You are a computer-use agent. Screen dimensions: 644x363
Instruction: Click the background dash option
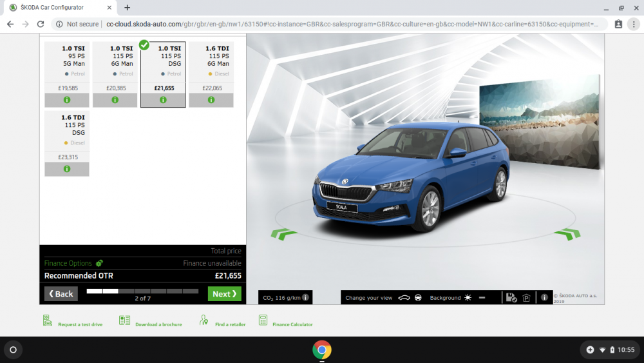(x=482, y=298)
